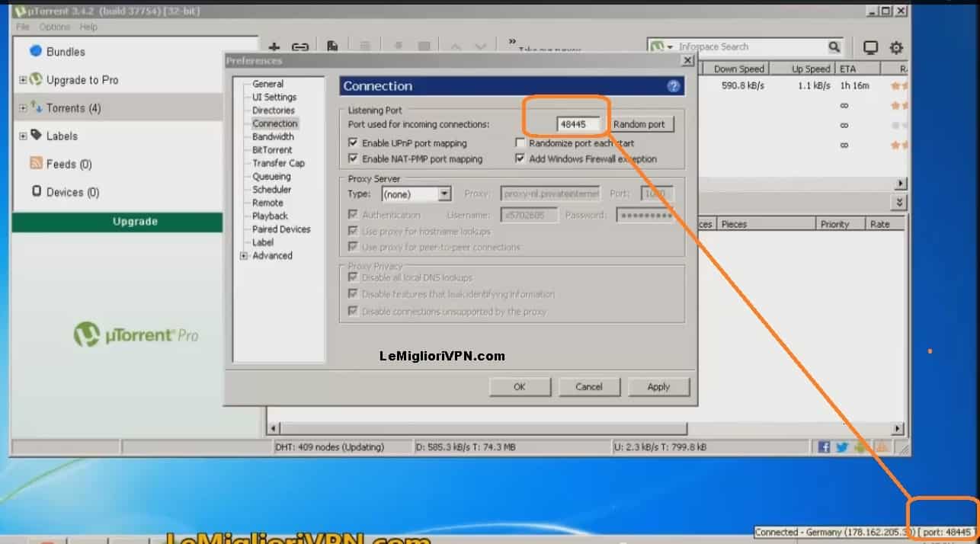Click the Torrents up-down arrows icon
Screen dimensions: 980x544
click(x=36, y=107)
